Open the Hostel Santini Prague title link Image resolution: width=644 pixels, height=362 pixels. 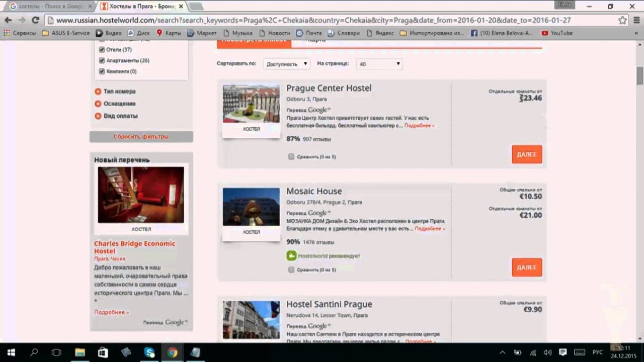coord(329,304)
